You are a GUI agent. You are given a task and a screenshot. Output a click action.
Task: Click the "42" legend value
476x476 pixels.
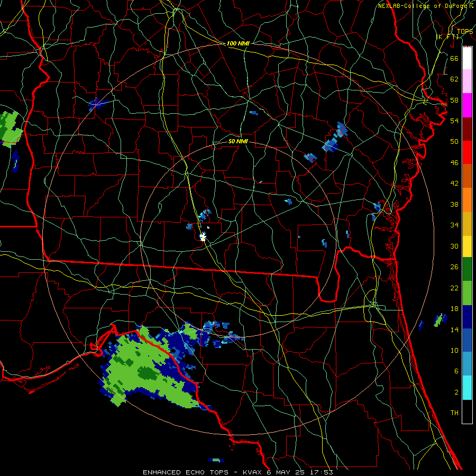(454, 184)
